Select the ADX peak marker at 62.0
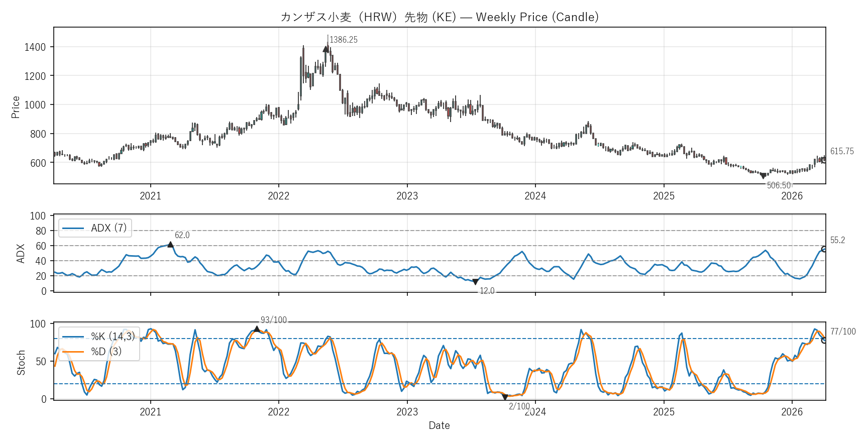The height and width of the screenshot is (441, 868). pyautogui.click(x=170, y=245)
